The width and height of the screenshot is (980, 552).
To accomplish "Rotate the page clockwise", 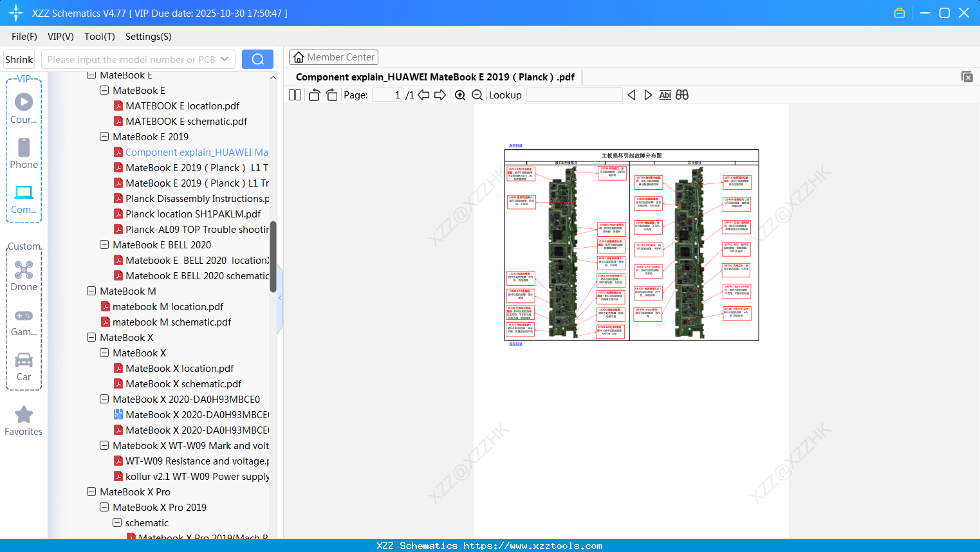I will (331, 95).
